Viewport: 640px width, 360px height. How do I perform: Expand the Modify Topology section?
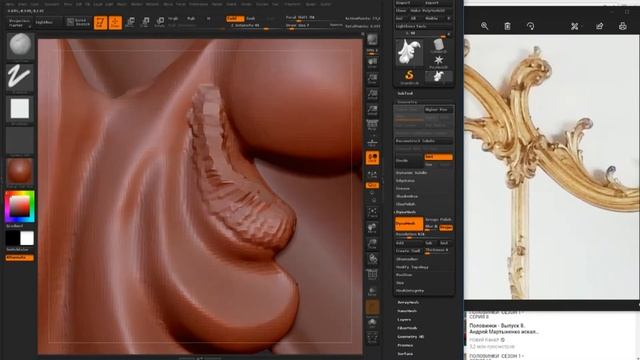pyautogui.click(x=412, y=267)
